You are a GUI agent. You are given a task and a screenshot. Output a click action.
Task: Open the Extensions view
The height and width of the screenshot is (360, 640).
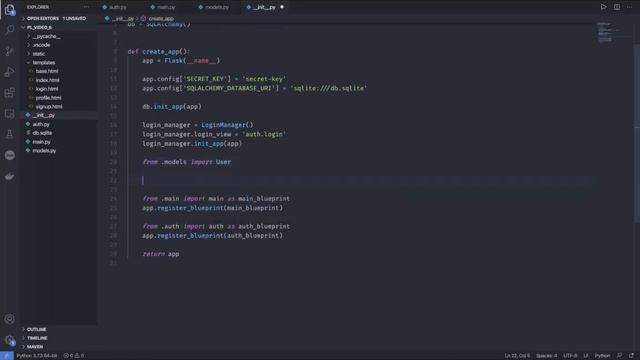(x=10, y=93)
